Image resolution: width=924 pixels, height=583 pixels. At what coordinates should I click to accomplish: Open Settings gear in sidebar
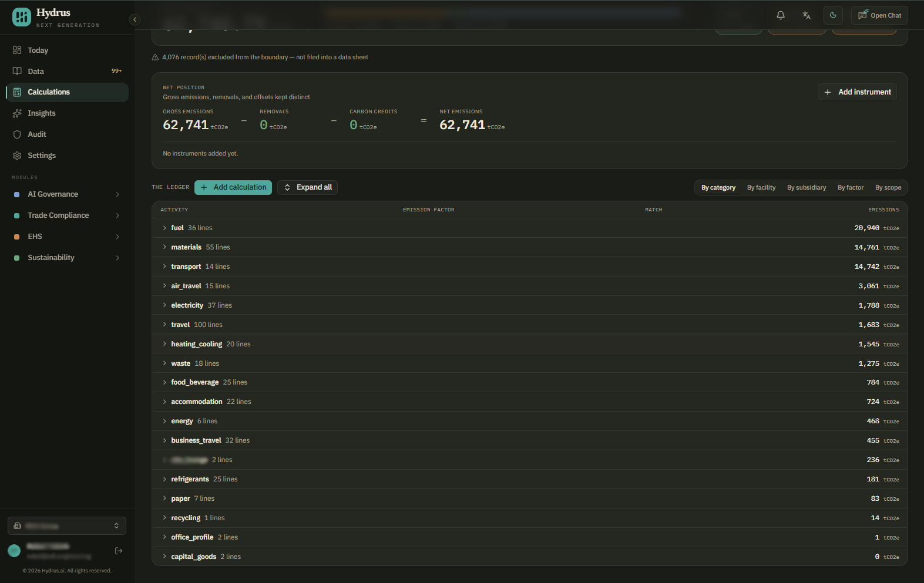coord(17,156)
